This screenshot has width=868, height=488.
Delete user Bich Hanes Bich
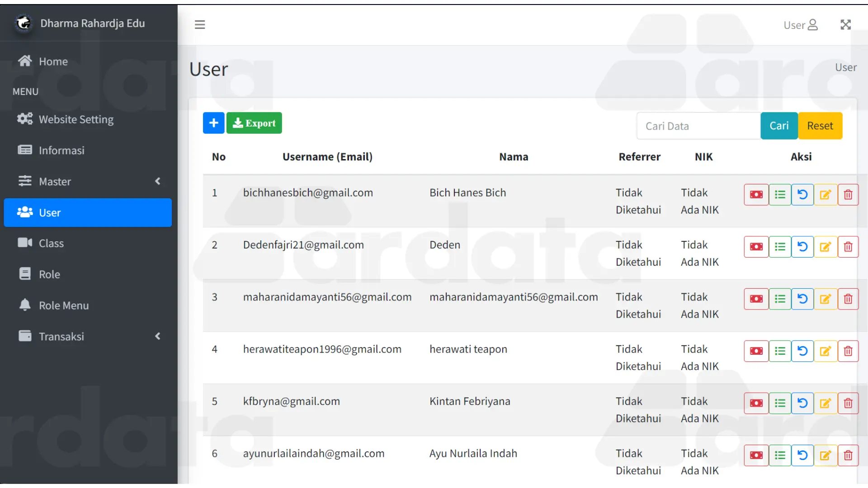[x=848, y=195]
